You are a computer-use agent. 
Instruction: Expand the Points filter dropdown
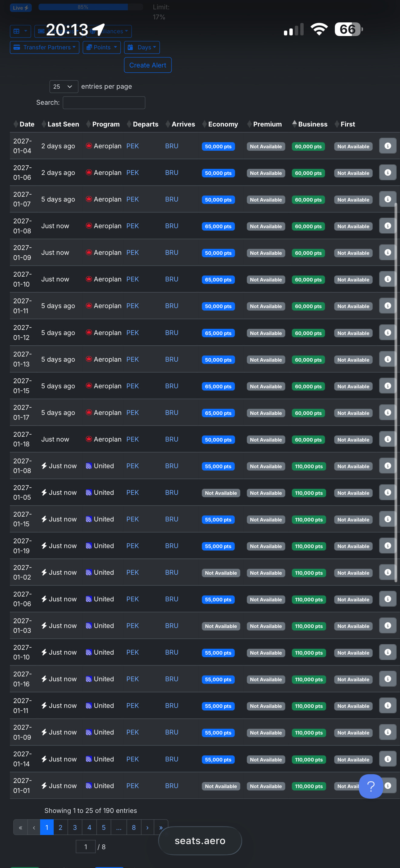(x=102, y=48)
